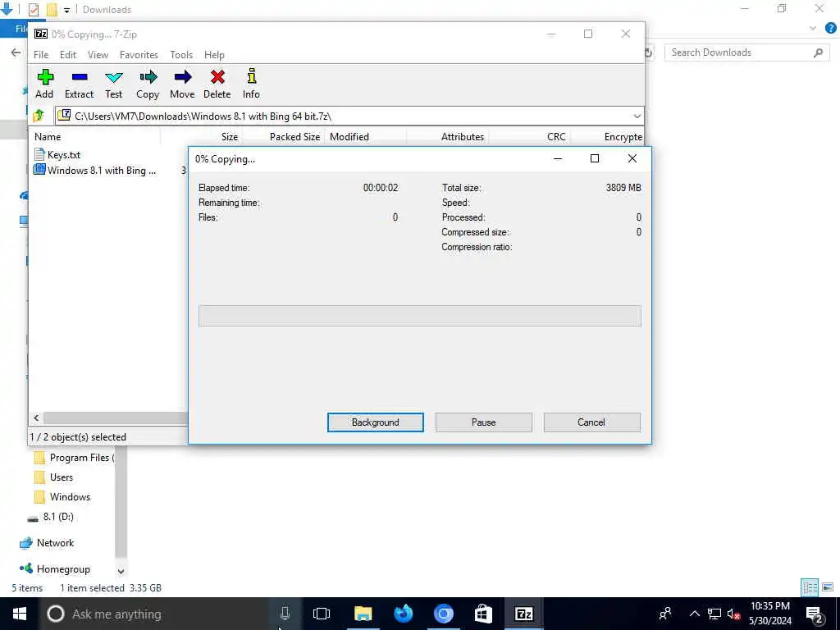Viewport: 840px width, 630px height.
Task: Cancel the copying operation
Action: point(591,422)
